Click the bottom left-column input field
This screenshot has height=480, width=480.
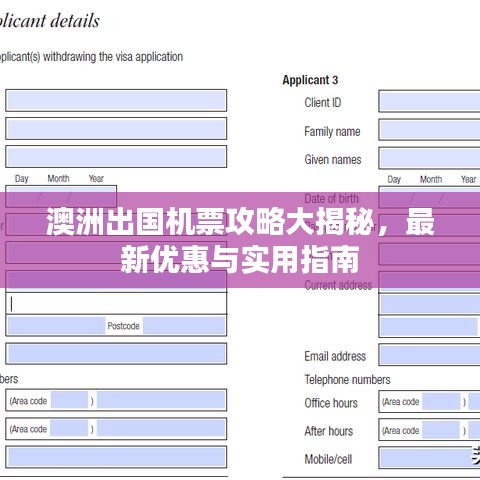coord(116,457)
